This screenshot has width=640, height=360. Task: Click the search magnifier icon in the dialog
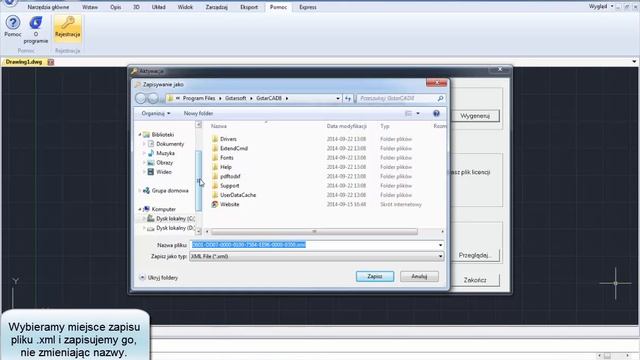tap(440, 98)
